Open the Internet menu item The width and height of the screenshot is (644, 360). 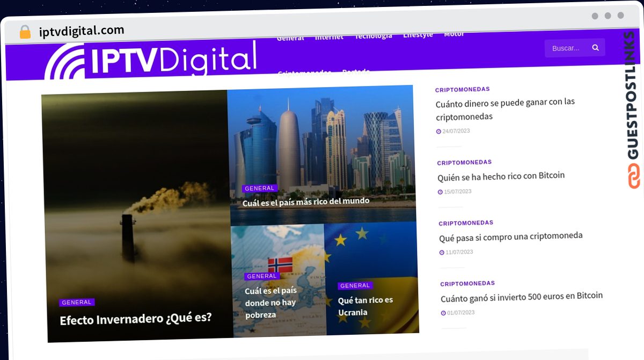pyautogui.click(x=329, y=37)
